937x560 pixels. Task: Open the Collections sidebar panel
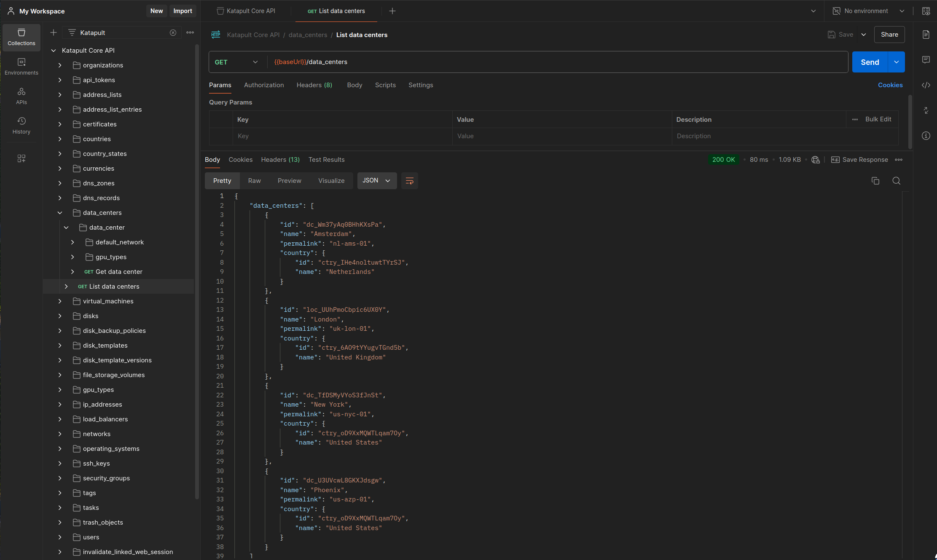21,38
